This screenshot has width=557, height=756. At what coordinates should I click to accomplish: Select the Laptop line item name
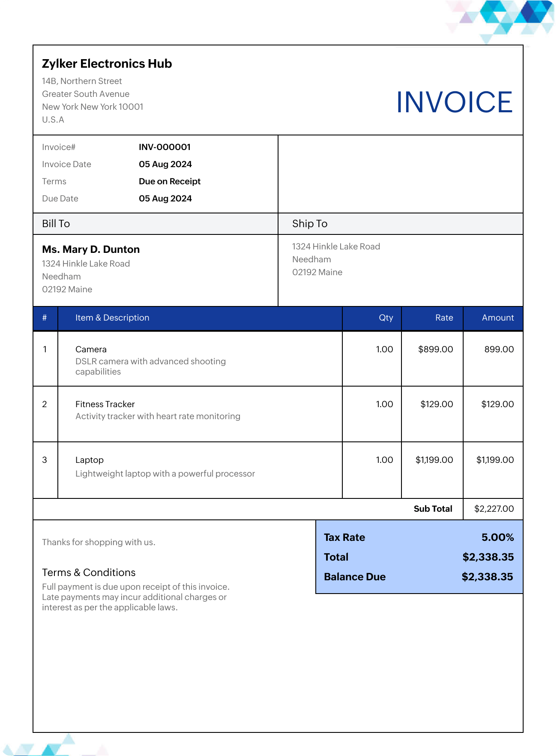(x=90, y=460)
